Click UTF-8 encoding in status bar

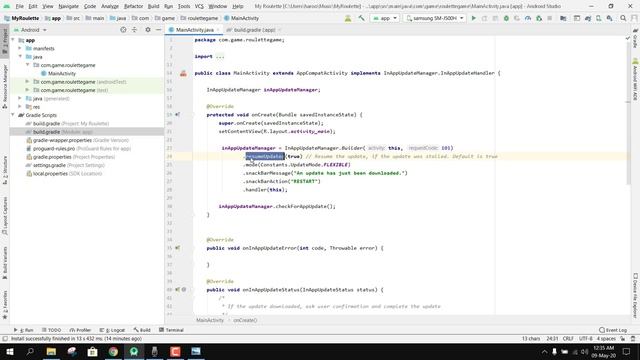pyautogui.click(x=585, y=339)
